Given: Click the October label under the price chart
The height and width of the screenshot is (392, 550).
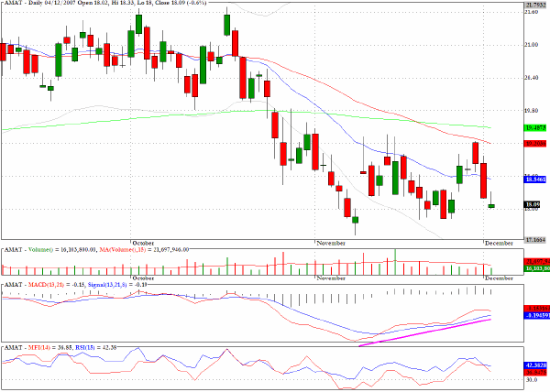Looking at the screenshot, I should 143,243.
